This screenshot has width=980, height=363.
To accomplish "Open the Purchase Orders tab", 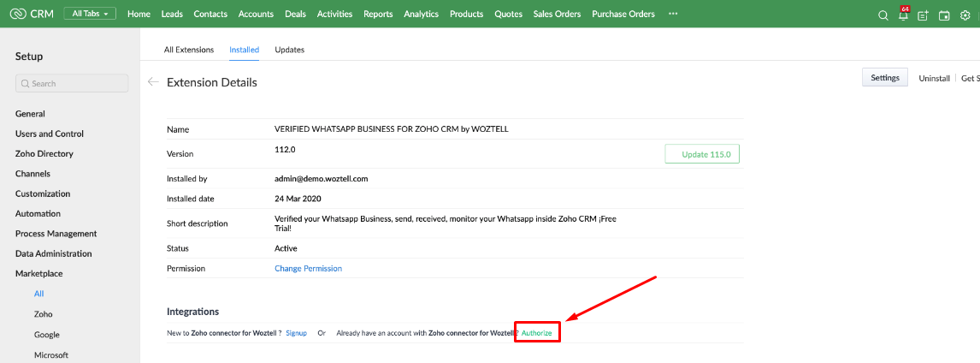I will point(623,14).
